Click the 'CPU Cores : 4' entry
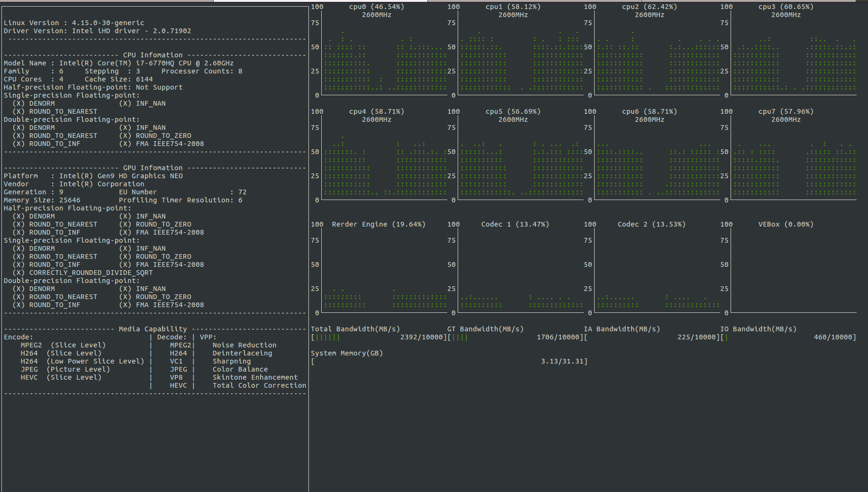The height and width of the screenshot is (492, 868). pyautogui.click(x=33, y=79)
